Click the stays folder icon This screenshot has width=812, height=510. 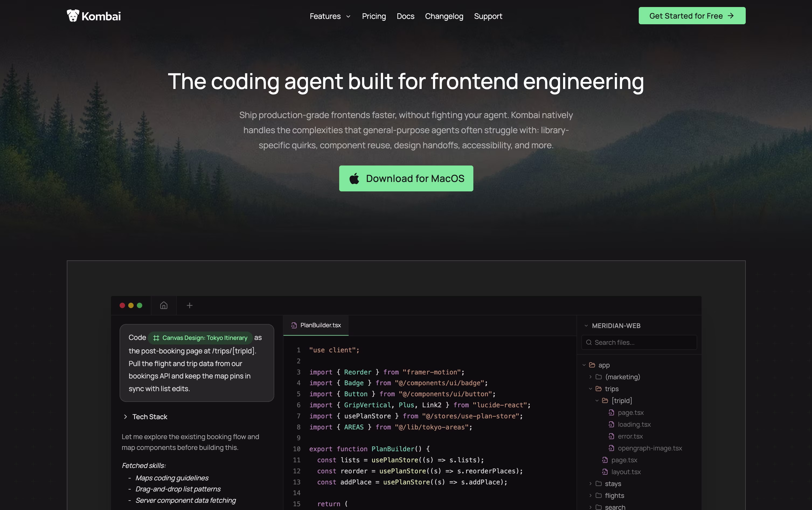click(599, 483)
